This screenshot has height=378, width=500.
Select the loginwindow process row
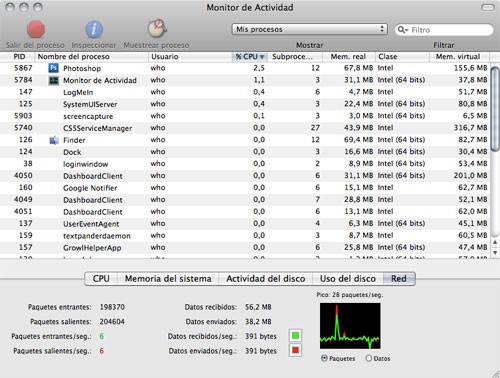[245, 164]
